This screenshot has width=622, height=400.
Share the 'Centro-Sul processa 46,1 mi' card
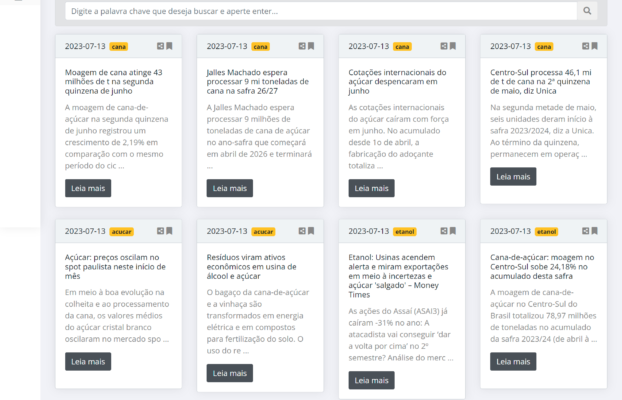pos(586,46)
